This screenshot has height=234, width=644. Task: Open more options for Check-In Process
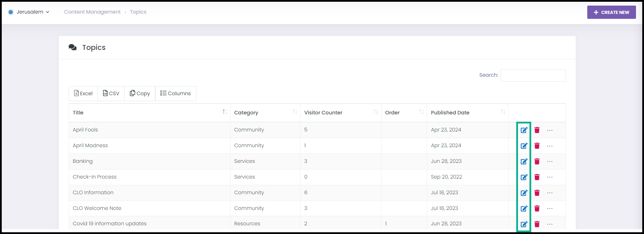550,177
